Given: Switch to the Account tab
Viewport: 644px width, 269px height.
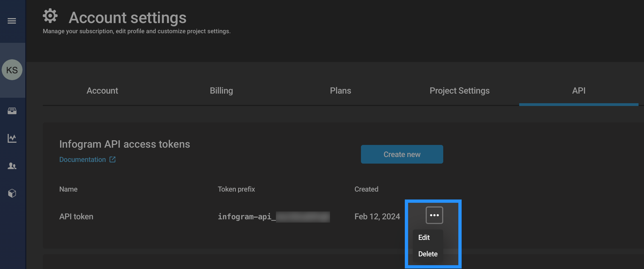Looking at the screenshot, I should 102,91.
